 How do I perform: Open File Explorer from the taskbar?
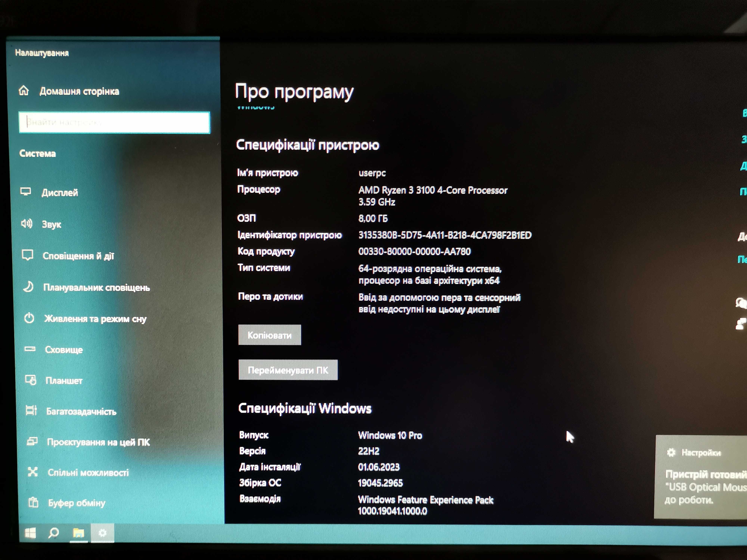coord(78,533)
